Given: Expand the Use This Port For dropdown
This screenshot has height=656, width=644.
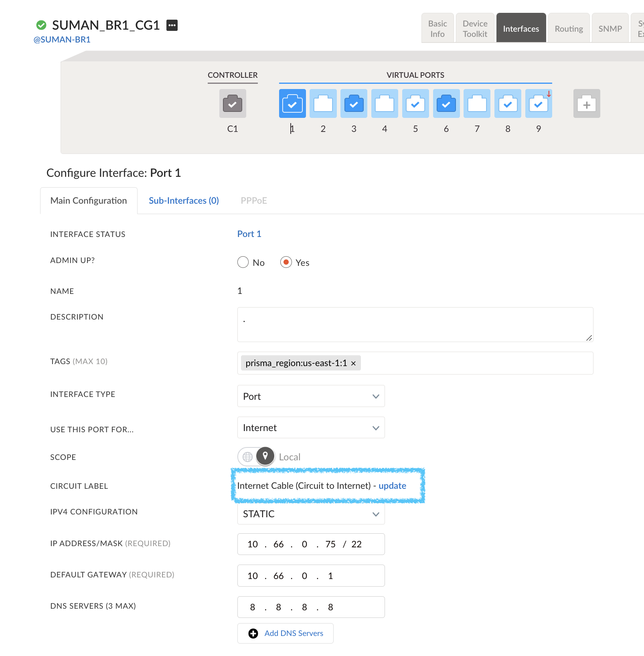Looking at the screenshot, I should point(311,427).
